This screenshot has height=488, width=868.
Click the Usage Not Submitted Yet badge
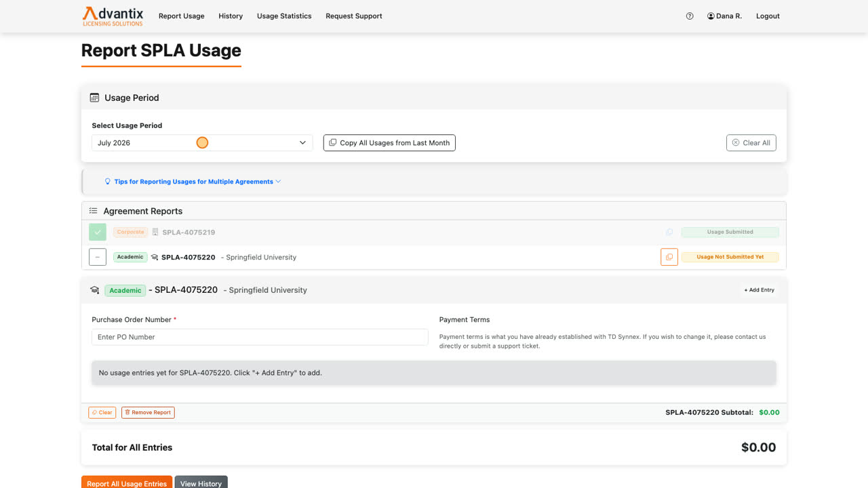[x=730, y=258]
